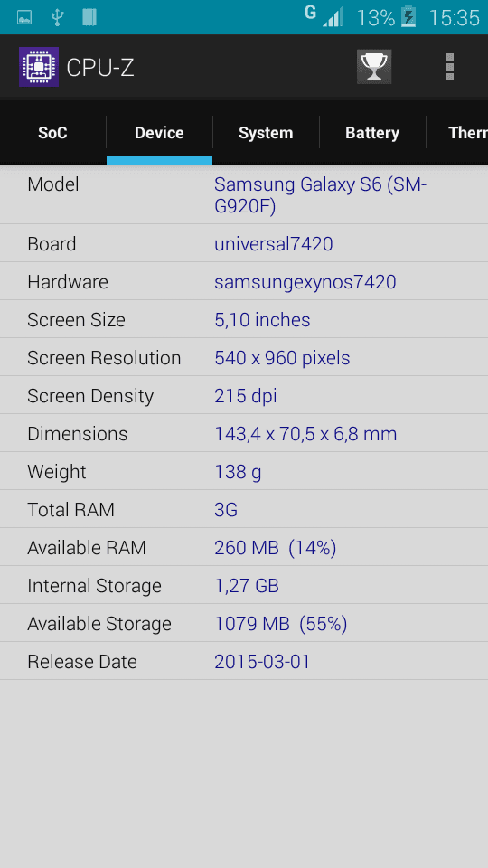Open the three-dot overflow menu
Viewport: 488px width, 868px height.
(450, 67)
